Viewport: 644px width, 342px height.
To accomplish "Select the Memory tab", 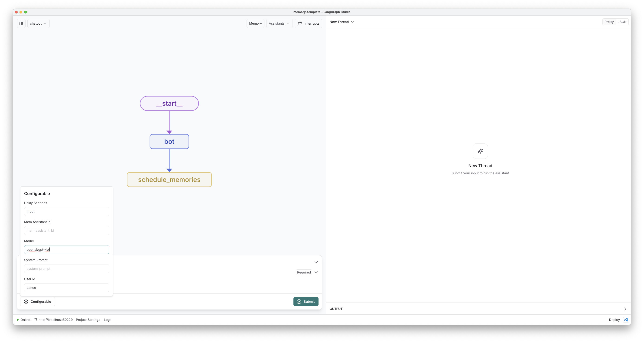I will [x=256, y=23].
